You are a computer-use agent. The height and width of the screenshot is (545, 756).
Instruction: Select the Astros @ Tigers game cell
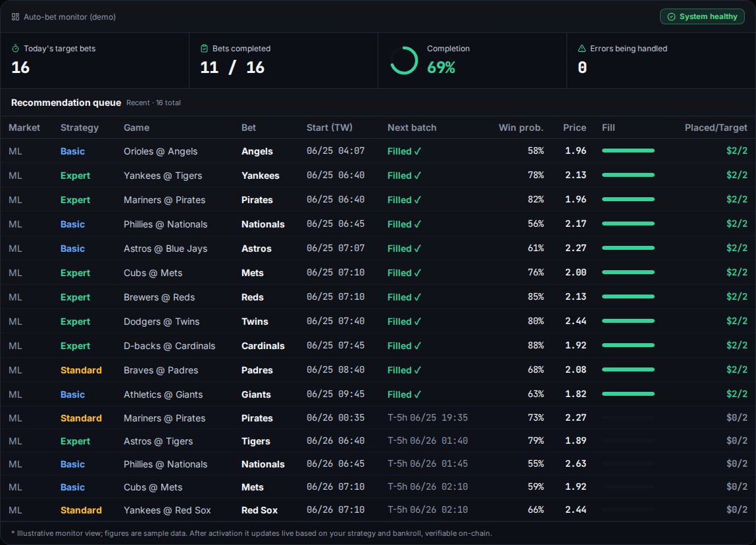click(x=158, y=441)
